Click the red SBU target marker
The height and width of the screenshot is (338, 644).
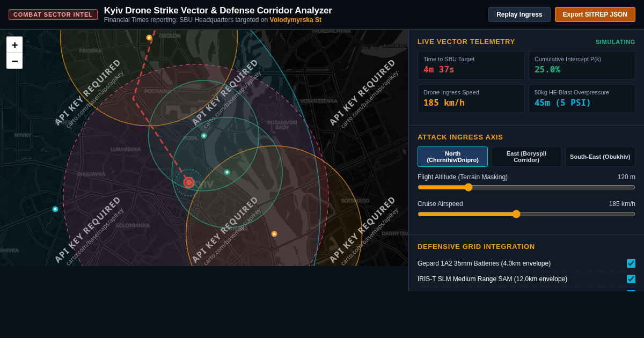coord(189,182)
